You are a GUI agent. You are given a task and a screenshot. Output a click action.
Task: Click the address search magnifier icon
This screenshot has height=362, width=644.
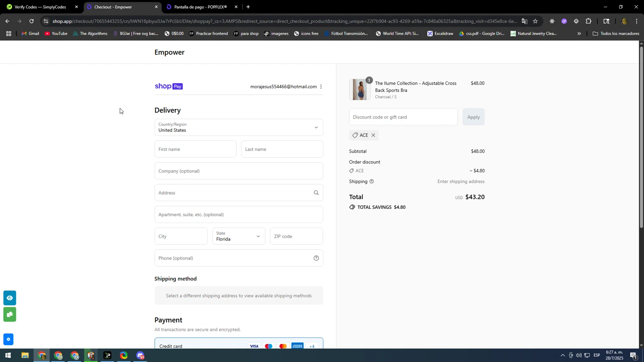316,193
